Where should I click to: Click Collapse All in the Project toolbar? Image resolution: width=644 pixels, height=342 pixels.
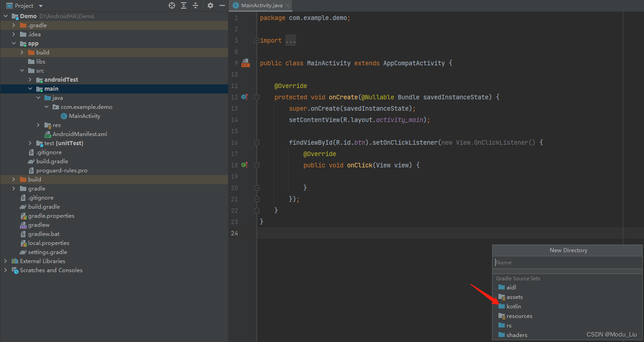(x=195, y=5)
